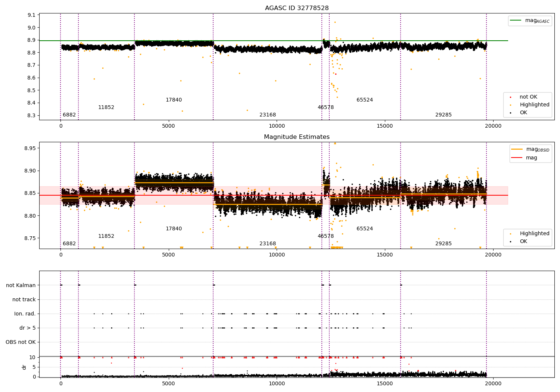Click the 'not track' axis label
560x392 pixels.
(x=24, y=300)
